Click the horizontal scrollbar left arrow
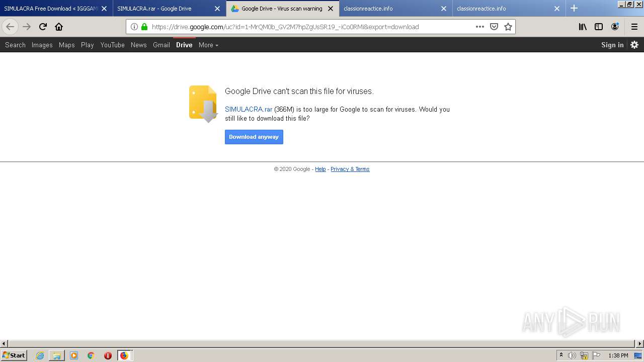 [x=4, y=344]
